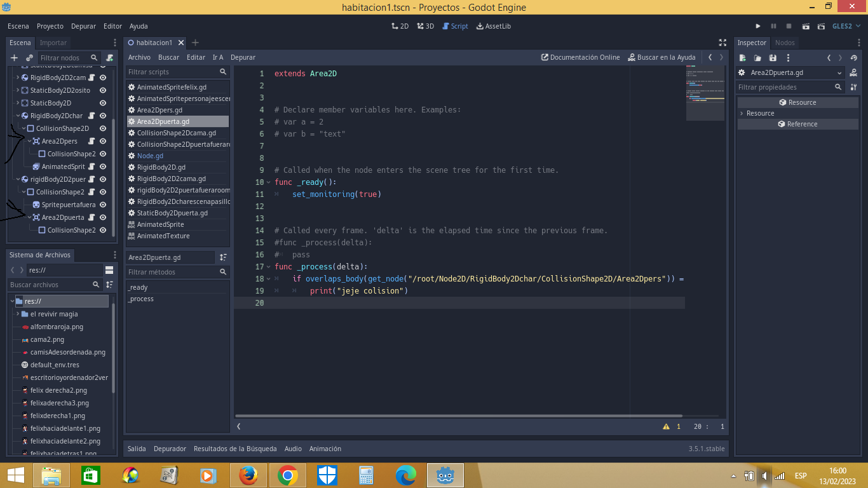The image size is (868, 488).
Task: Expand the StaticBody2D2osito tree node
Action: [17, 90]
